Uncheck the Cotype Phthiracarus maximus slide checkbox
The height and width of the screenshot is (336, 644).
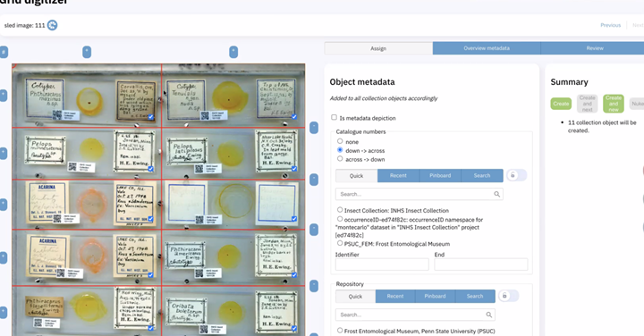151,117
